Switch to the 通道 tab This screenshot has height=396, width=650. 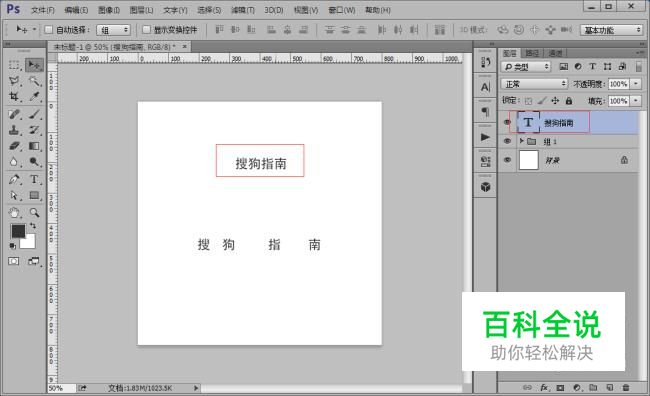555,53
